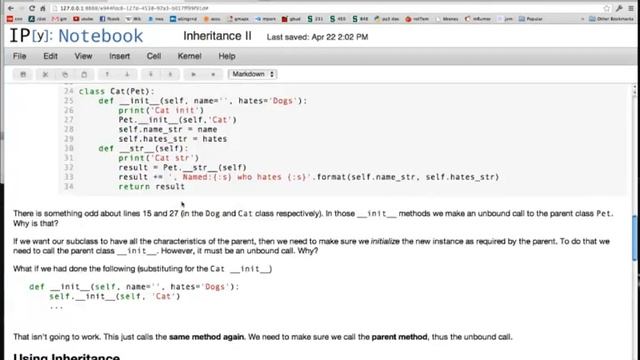Click the line 'self.hates_str = hates'
The image size is (640, 360).
pos(173,139)
